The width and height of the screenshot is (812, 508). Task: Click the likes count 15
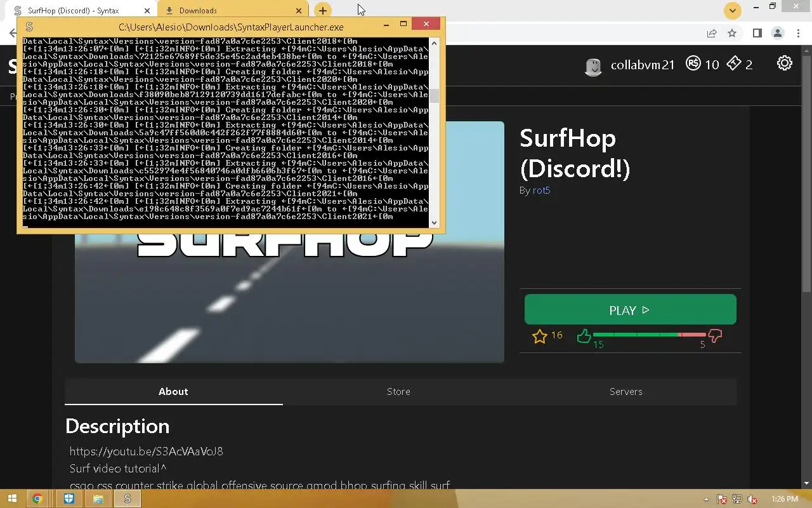598,345
